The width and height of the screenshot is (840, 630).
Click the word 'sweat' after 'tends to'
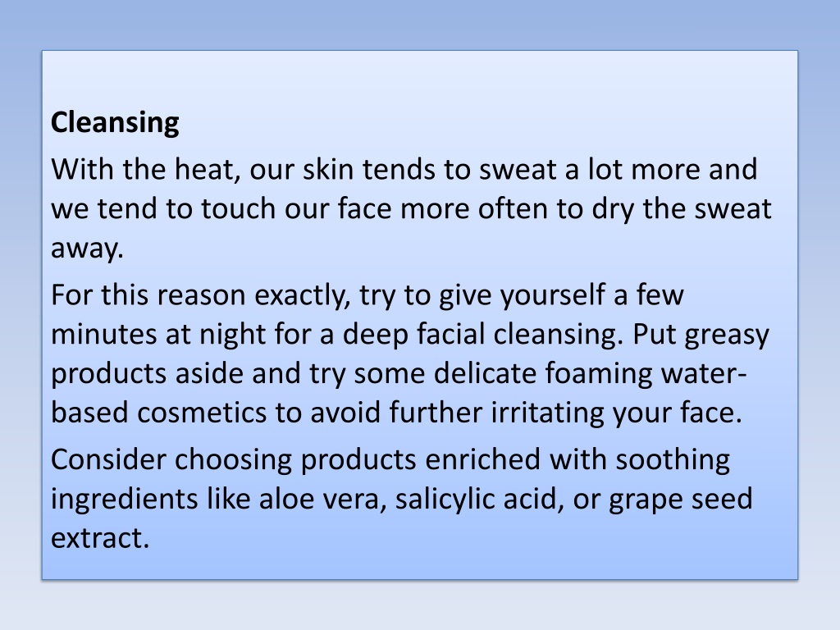[518, 170]
